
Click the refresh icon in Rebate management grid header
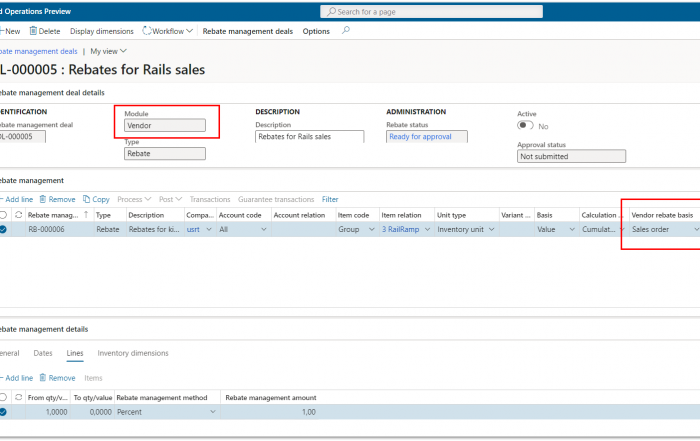[x=18, y=215]
